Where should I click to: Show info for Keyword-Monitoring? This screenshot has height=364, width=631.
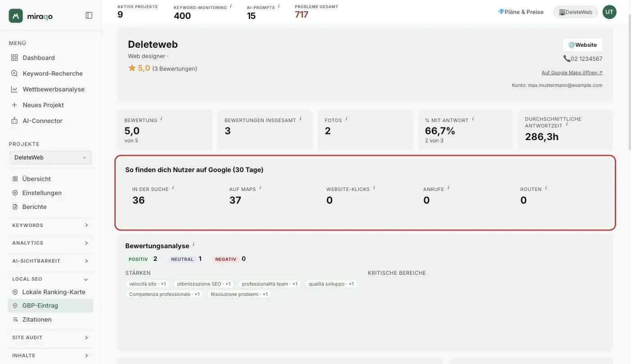tap(231, 6)
